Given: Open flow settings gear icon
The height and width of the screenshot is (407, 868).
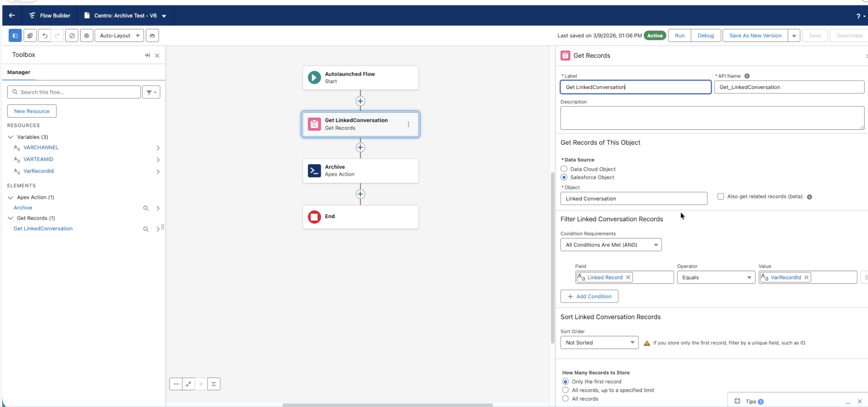Looking at the screenshot, I should [87, 35].
